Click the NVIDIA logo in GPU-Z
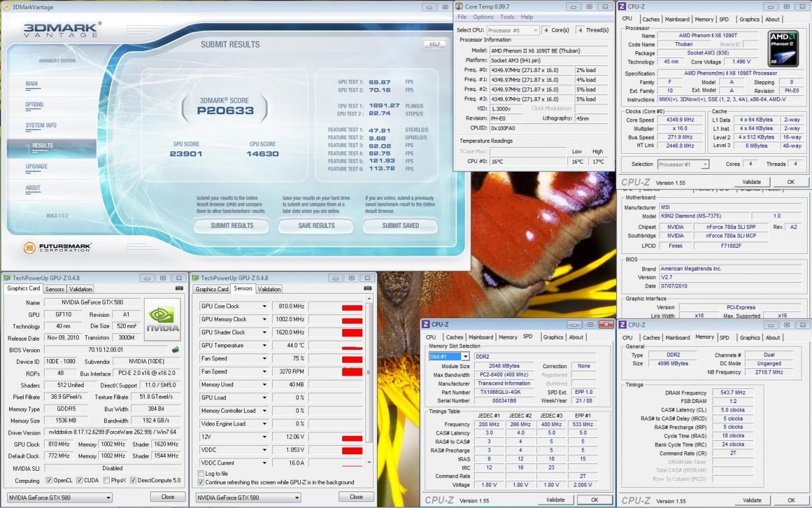This screenshot has width=812, height=508. click(162, 319)
